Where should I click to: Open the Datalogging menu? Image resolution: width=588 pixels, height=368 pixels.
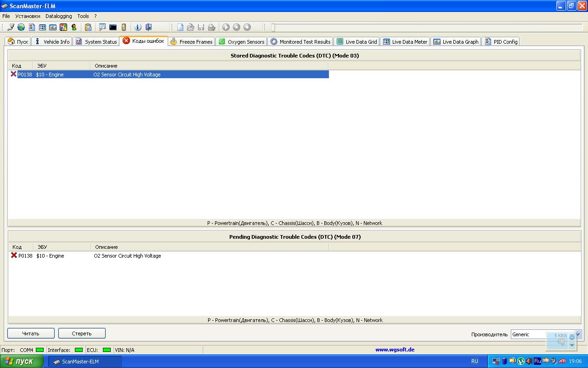coord(59,16)
